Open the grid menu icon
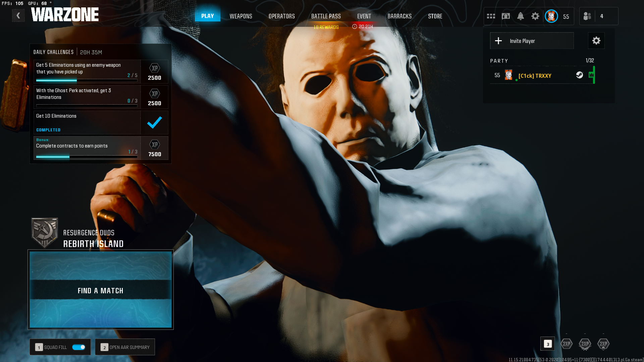Image resolution: width=644 pixels, height=362 pixels. point(491,16)
